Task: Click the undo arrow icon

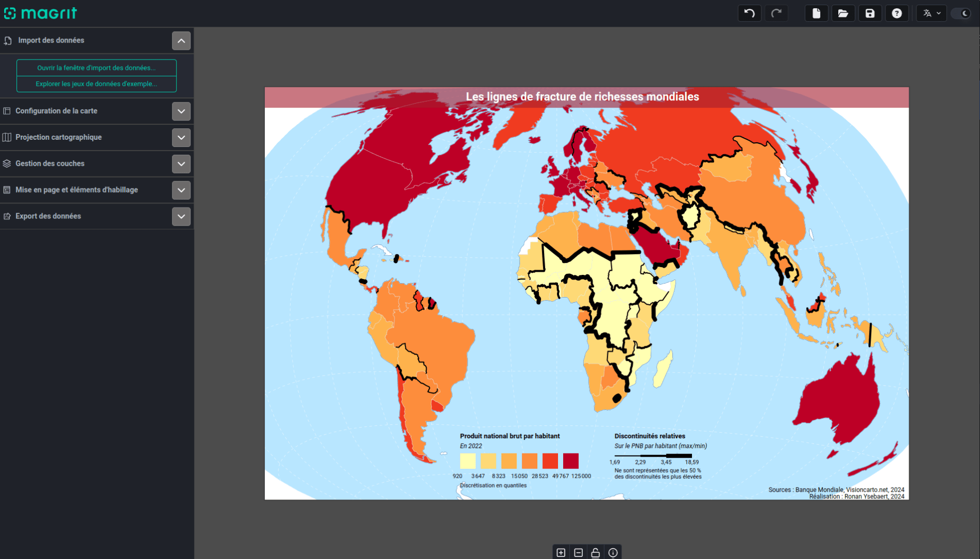Action: point(749,13)
